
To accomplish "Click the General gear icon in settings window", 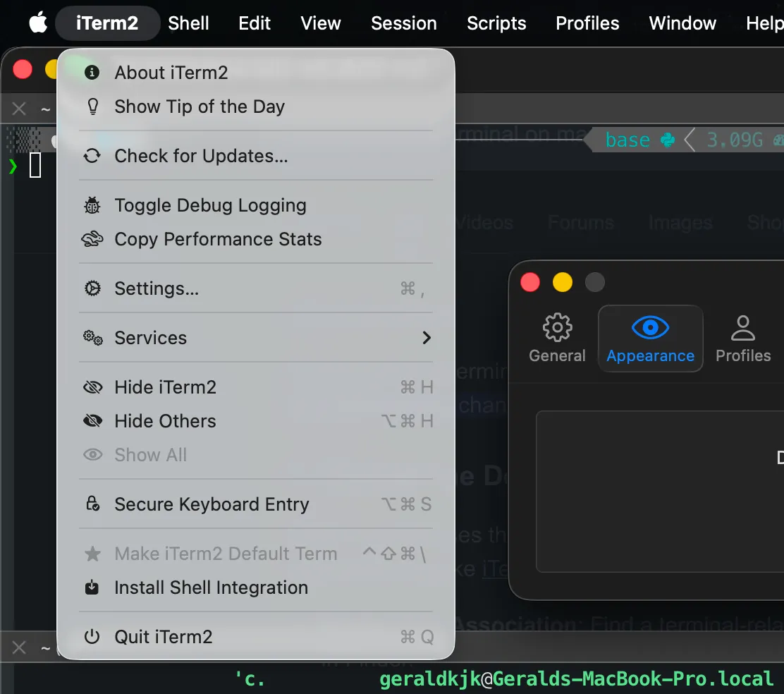I will [558, 327].
